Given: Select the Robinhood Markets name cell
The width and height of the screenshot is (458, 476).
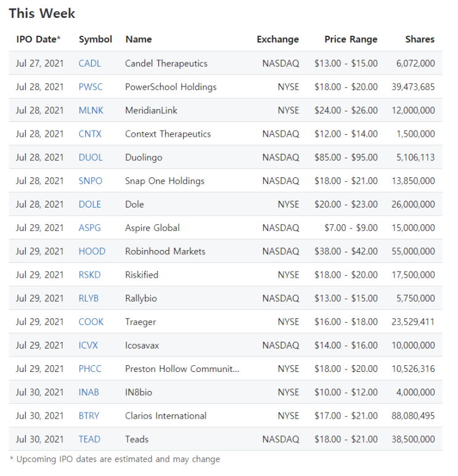Looking at the screenshot, I should [x=165, y=251].
